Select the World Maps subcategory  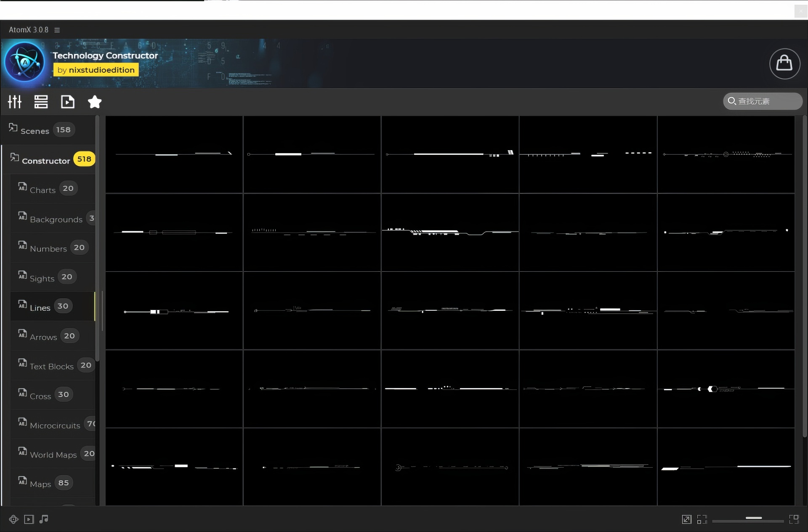53,454
